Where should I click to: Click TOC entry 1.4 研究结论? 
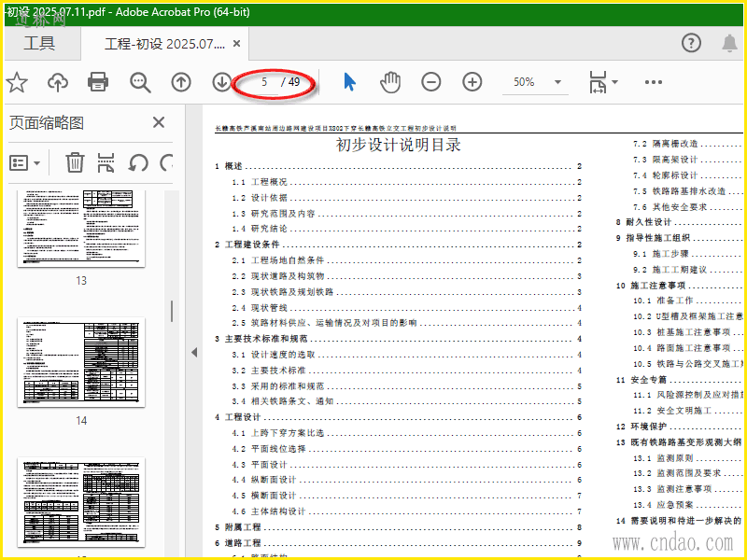407,229
